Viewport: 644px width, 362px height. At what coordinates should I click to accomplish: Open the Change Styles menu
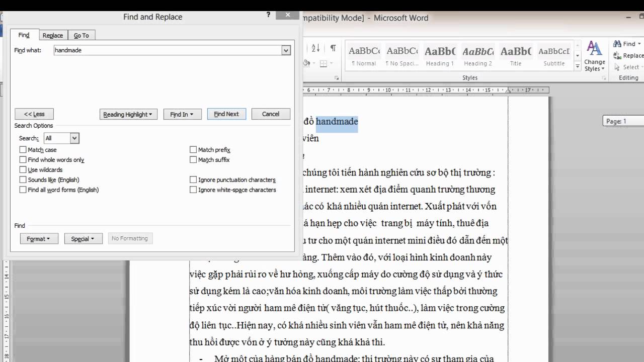tap(594, 56)
